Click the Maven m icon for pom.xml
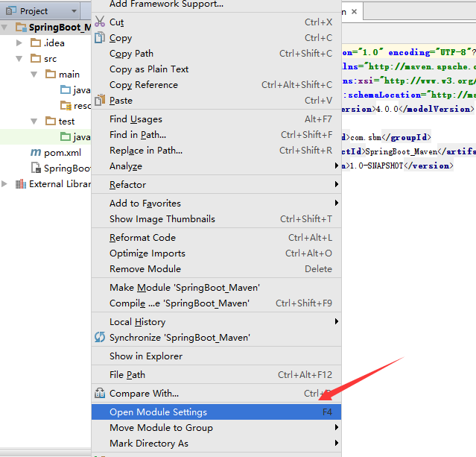 (36, 152)
